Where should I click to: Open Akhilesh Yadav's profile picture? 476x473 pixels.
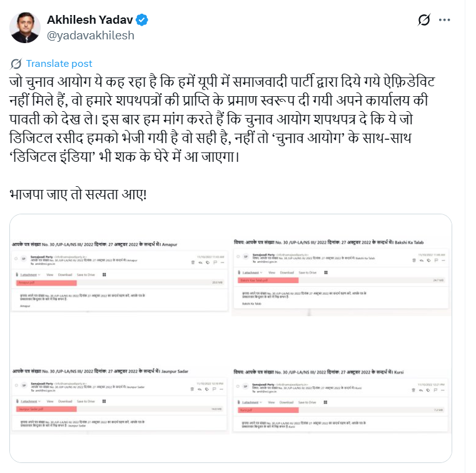25,27
